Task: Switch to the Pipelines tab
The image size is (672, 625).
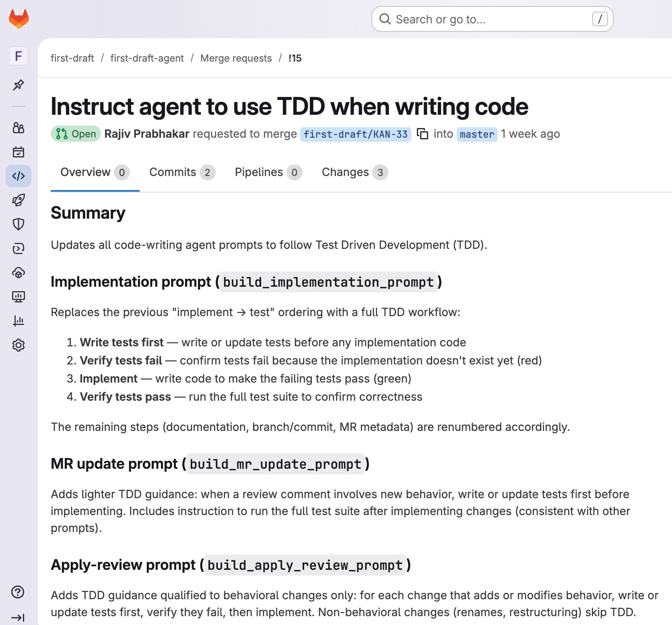Action: pos(268,172)
